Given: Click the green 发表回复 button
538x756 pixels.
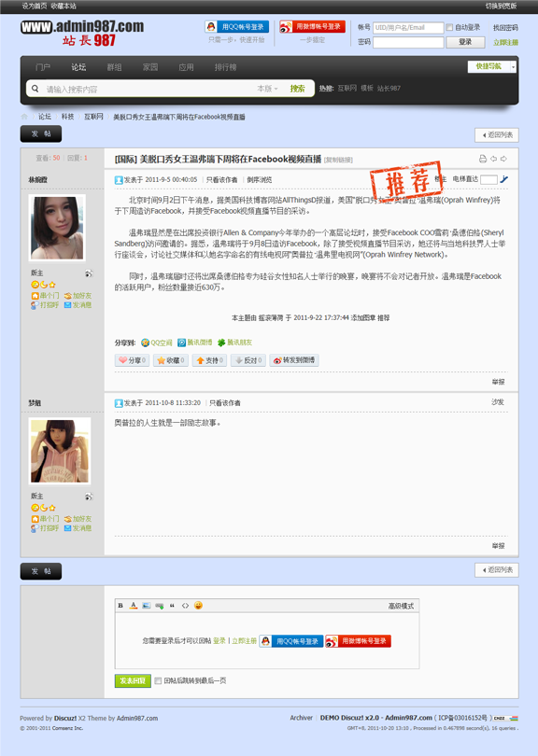Looking at the screenshot, I should click(133, 680).
